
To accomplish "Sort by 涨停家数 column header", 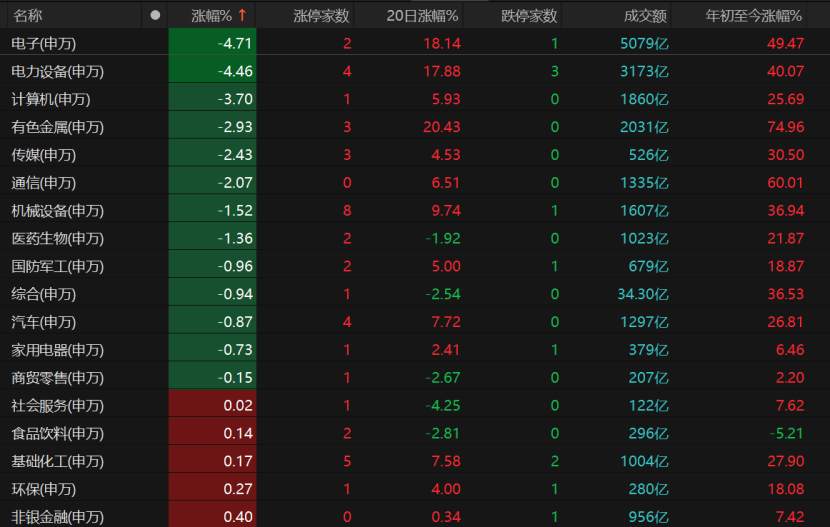I will pyautogui.click(x=321, y=16).
